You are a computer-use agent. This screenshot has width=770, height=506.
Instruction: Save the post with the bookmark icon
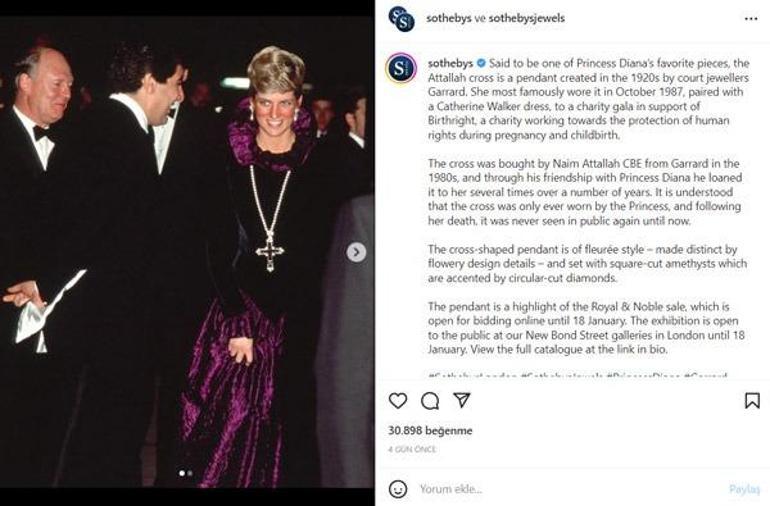pos(752,401)
